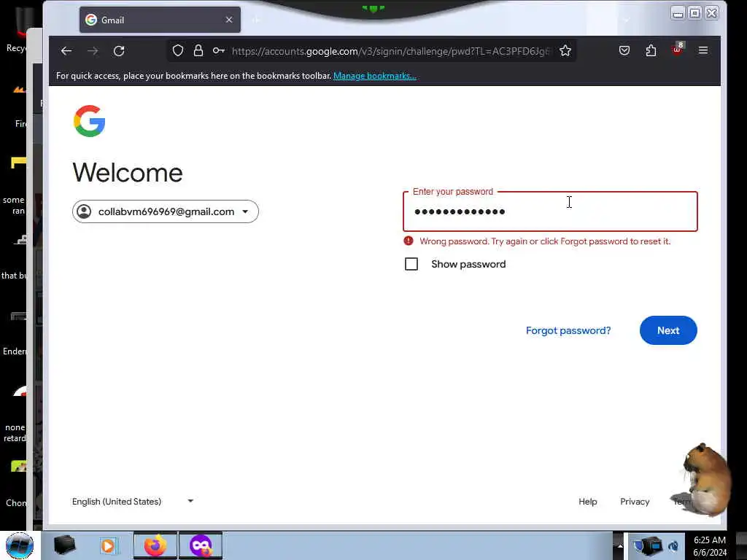Show hidden tray icons arrow
The width and height of the screenshot is (747, 560).
coord(620,546)
